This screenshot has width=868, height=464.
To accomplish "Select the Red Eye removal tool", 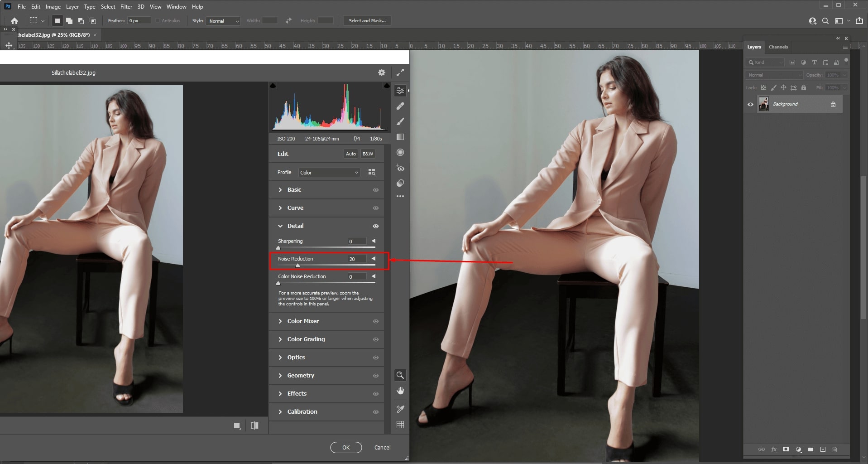I will 400,168.
